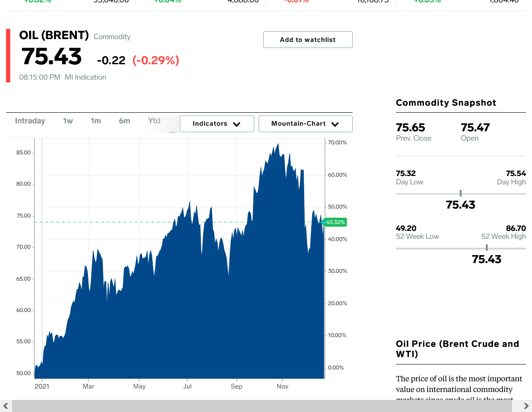The height and width of the screenshot is (412, 532).
Task: Click the Day Low/High range slider marker
Action: (460, 193)
